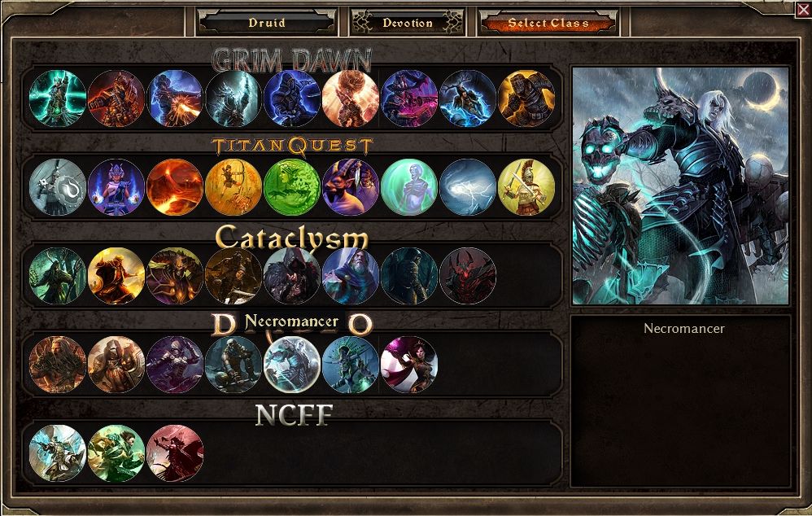Viewport: 812px width, 516px height.
Task: Select the Spartan warrior Warfare mastery icon
Action: [526, 187]
